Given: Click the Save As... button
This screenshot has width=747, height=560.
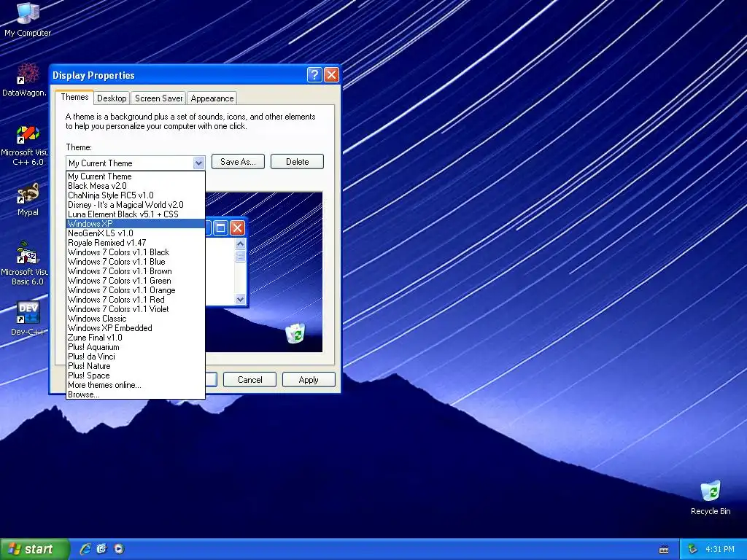Looking at the screenshot, I should (x=238, y=161).
